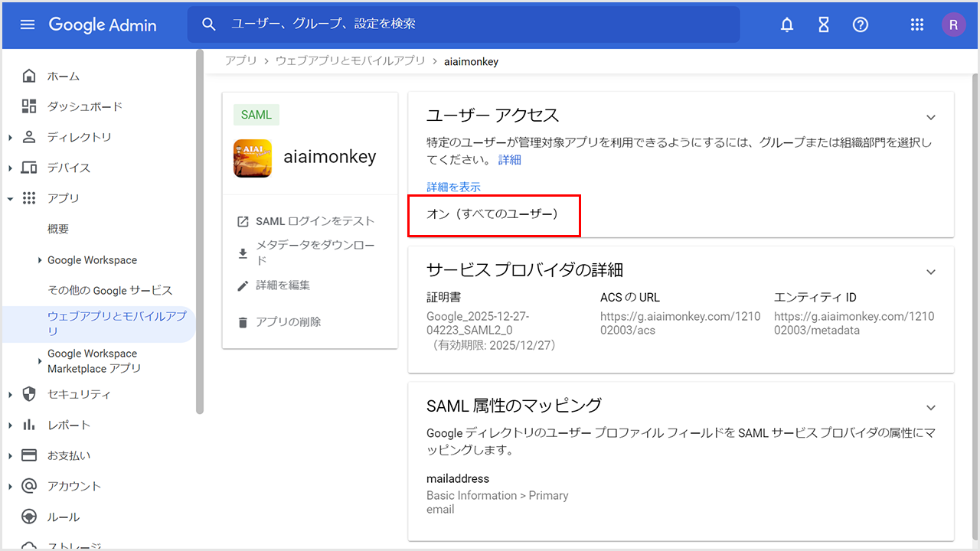This screenshot has width=980, height=551.
Task: Open the main hamburger menu
Action: (28, 24)
